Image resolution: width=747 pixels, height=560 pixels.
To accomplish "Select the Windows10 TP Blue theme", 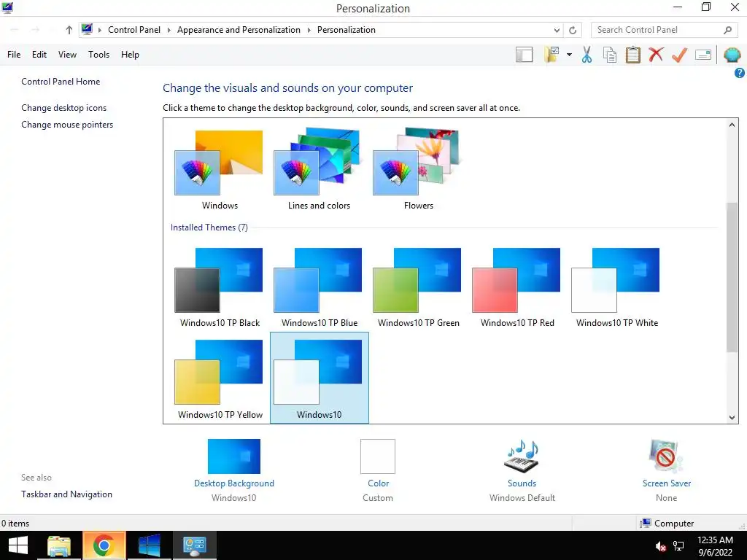I will pos(320,287).
